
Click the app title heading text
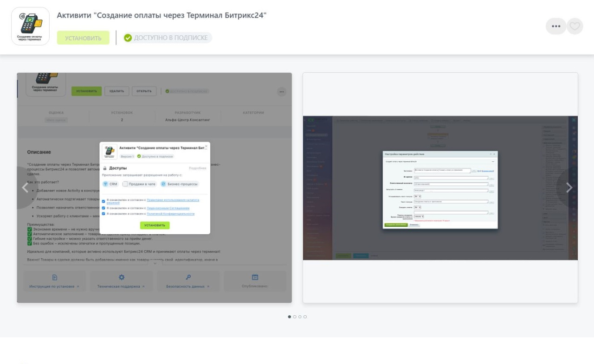tap(161, 15)
